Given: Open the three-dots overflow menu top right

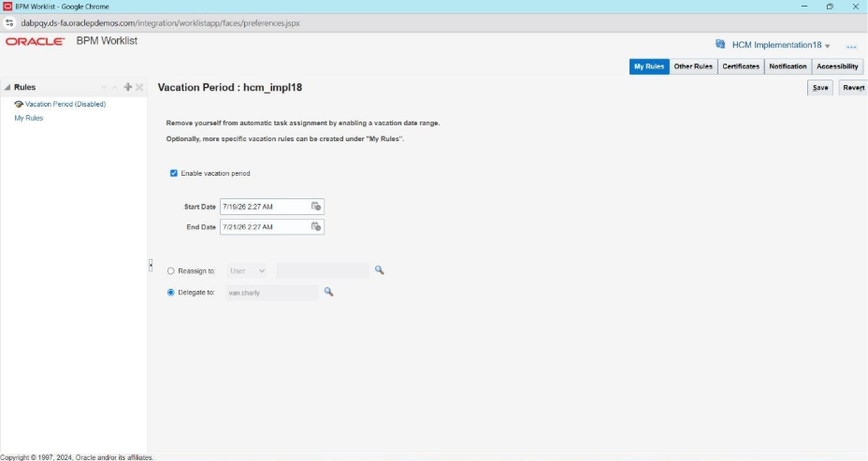Looking at the screenshot, I should coord(851,47).
